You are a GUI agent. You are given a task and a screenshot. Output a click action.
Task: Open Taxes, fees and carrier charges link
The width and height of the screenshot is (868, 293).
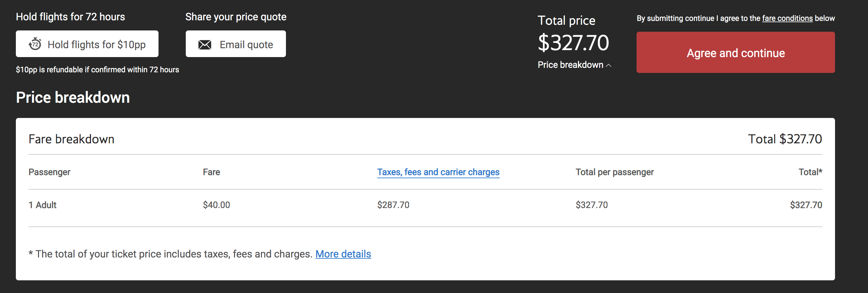tap(438, 172)
